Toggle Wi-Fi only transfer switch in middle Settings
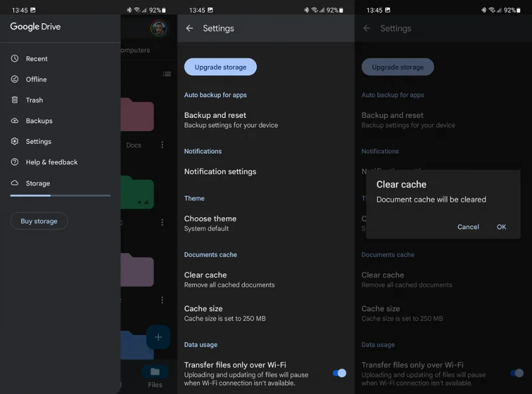Screen dimensions: 532x394 pos(339,373)
